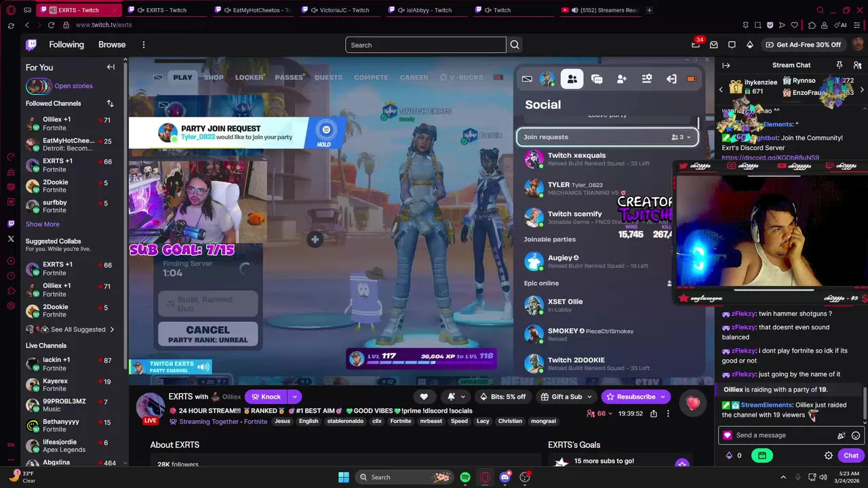The width and height of the screenshot is (868, 488).
Task: Expand See All Suggested collabs
Action: pos(70,329)
